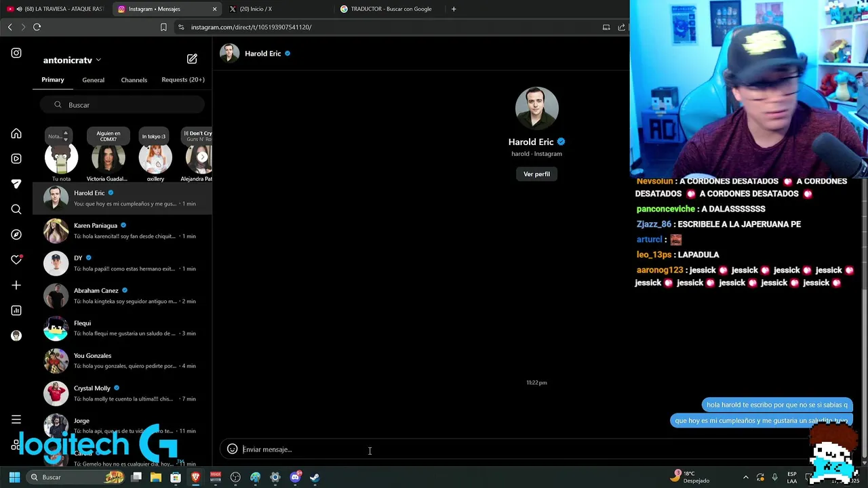Image resolution: width=868 pixels, height=488 pixels.
Task: Open Discord from the taskbar
Action: tap(295, 477)
